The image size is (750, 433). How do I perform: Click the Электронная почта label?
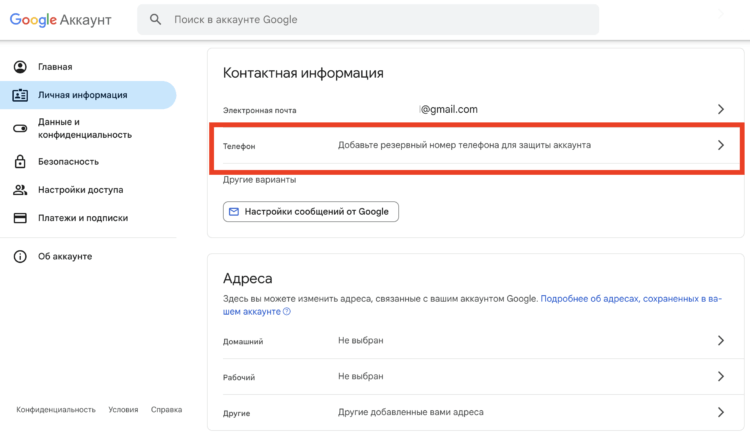click(x=260, y=110)
